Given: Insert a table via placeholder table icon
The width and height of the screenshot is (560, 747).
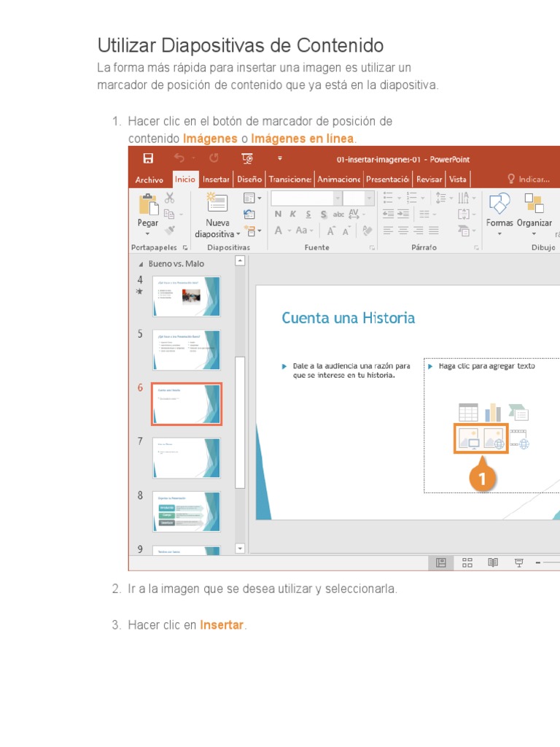Looking at the screenshot, I should pyautogui.click(x=468, y=412).
